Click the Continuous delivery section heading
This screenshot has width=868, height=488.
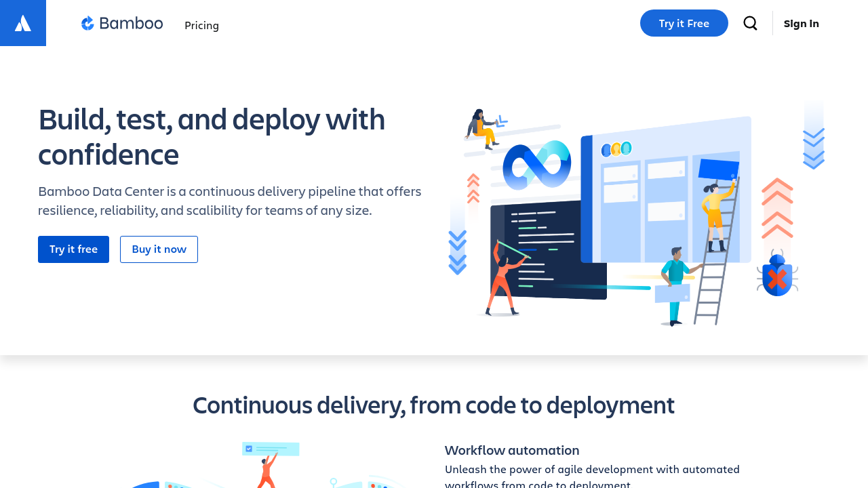[x=433, y=405]
